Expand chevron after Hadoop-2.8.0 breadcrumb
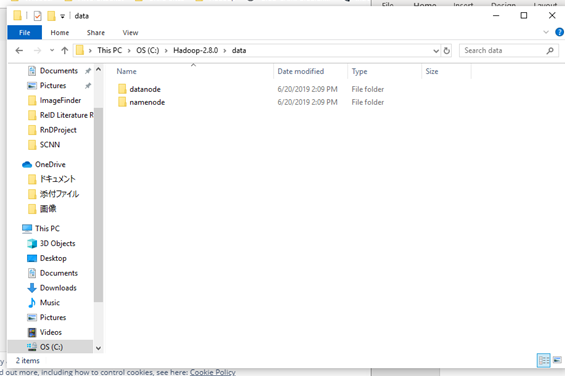The height and width of the screenshot is (376, 565). point(225,50)
